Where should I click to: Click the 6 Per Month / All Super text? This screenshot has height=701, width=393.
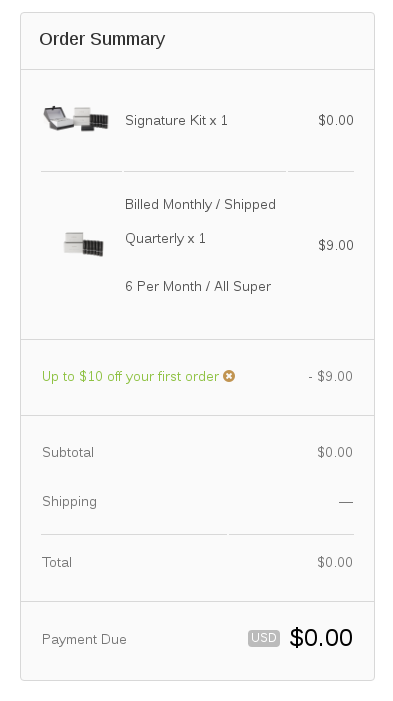point(198,286)
